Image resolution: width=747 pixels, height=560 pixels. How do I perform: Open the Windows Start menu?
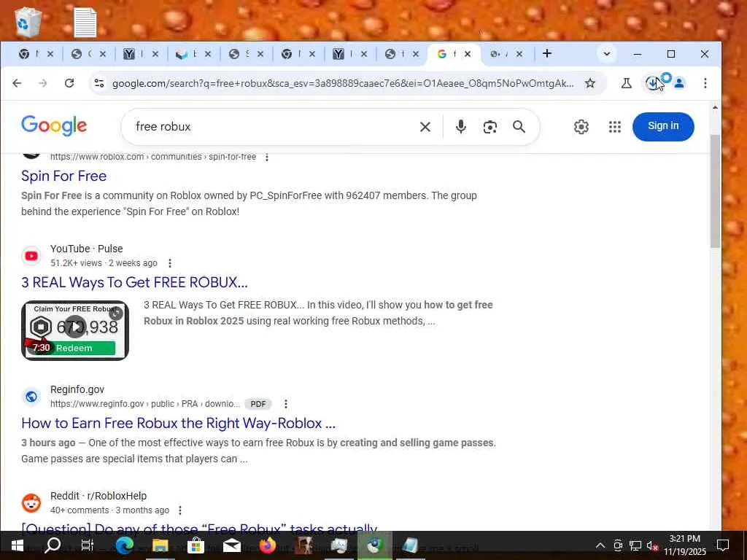coord(18,545)
